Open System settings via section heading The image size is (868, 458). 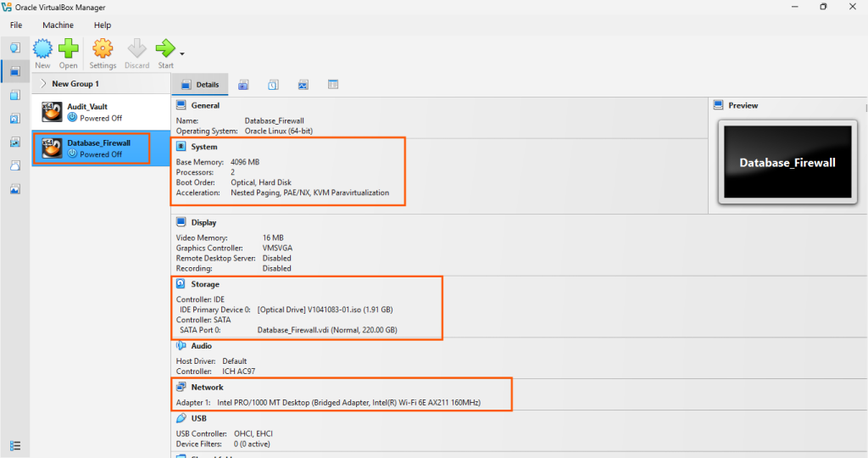click(204, 147)
